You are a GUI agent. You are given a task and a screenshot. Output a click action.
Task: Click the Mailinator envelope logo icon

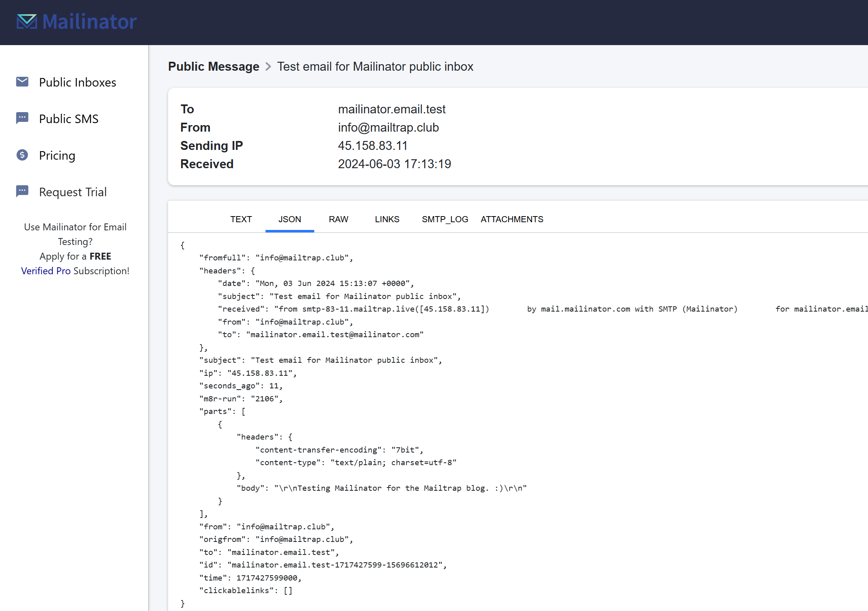pyautogui.click(x=27, y=22)
